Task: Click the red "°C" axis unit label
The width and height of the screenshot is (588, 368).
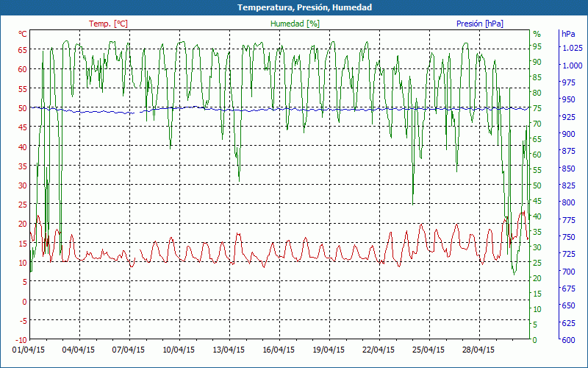Action: click(x=23, y=34)
